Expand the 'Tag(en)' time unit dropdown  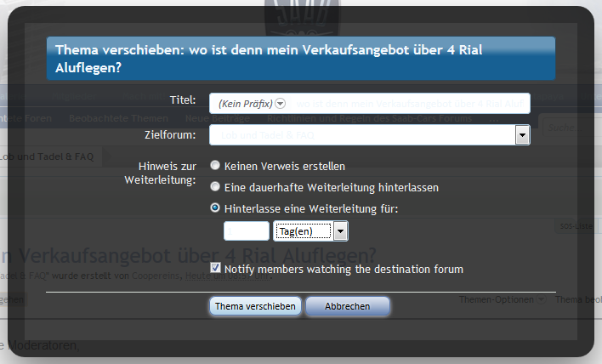(x=310, y=231)
